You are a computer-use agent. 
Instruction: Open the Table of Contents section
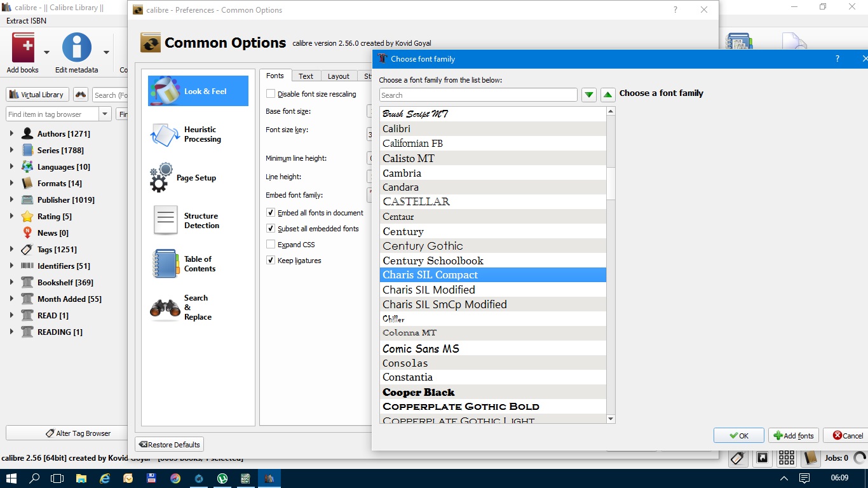coord(198,264)
